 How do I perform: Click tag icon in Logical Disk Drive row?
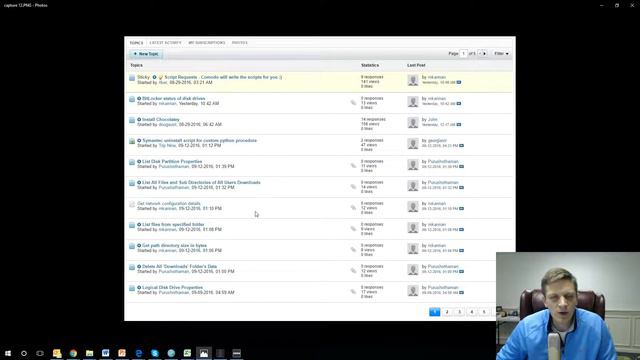(x=353, y=291)
